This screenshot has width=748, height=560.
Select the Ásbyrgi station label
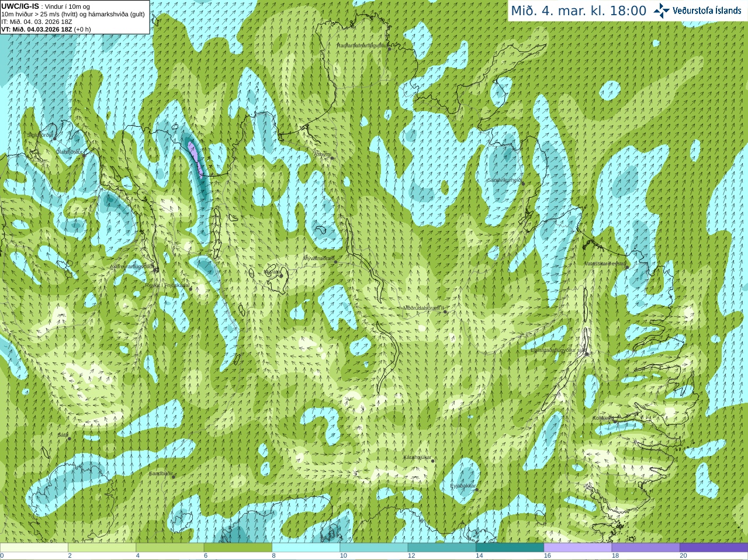click(x=322, y=154)
